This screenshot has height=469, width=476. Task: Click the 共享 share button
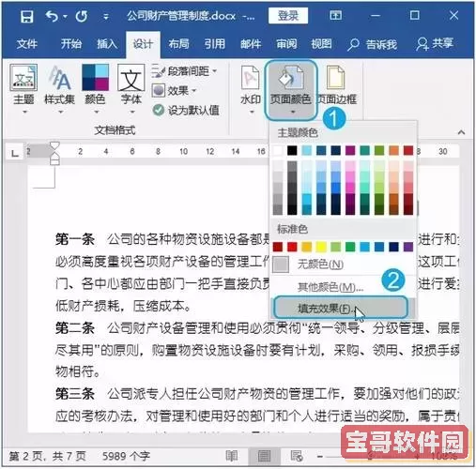[x=435, y=44]
